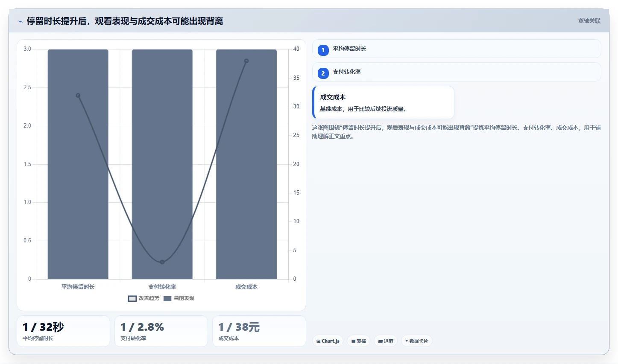Click the 1 / 32秒 metric card
The width and height of the screenshot is (618, 364).
tap(63, 331)
